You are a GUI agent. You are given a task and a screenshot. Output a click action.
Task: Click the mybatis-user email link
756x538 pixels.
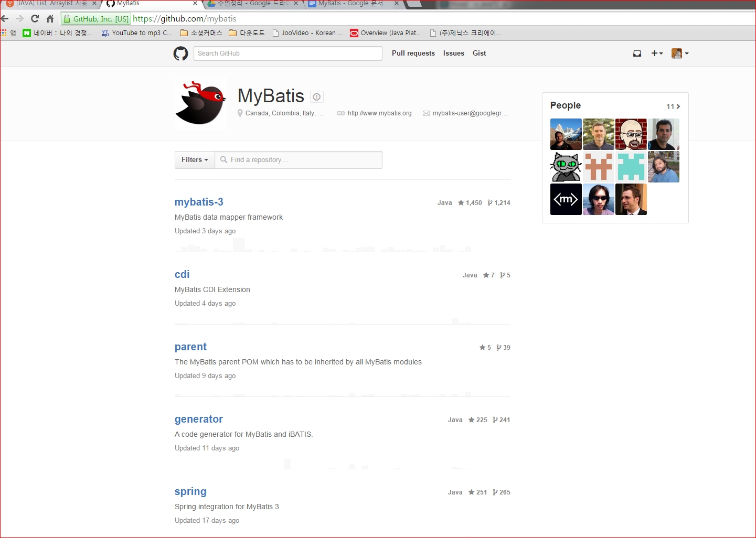[x=470, y=113]
